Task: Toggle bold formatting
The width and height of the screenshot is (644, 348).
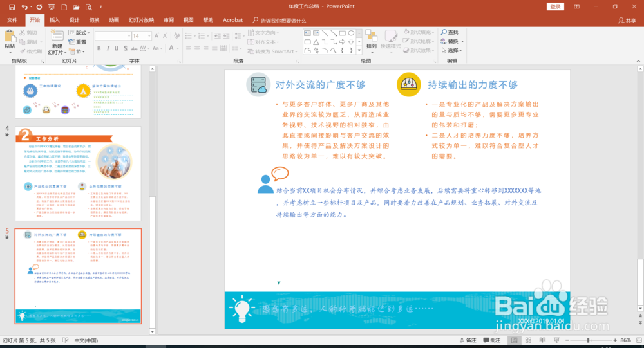Action: pos(99,48)
